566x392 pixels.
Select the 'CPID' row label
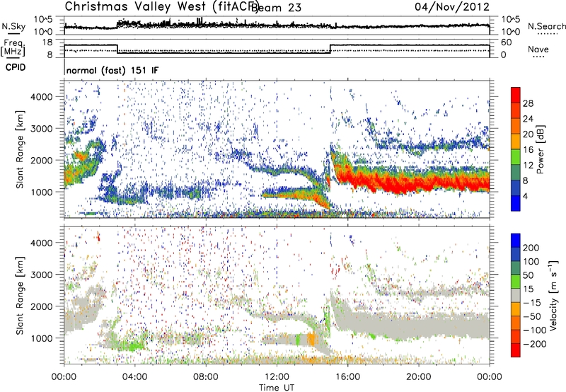pyautogui.click(x=16, y=67)
